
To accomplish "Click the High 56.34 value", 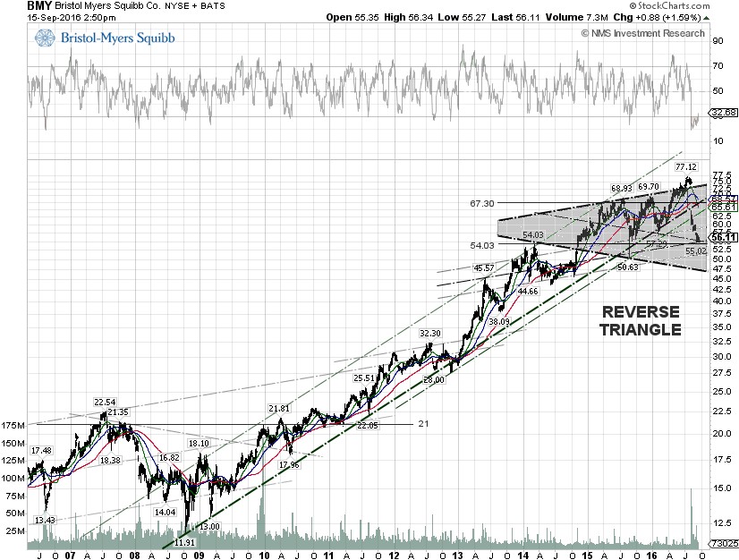I will click(x=408, y=17).
